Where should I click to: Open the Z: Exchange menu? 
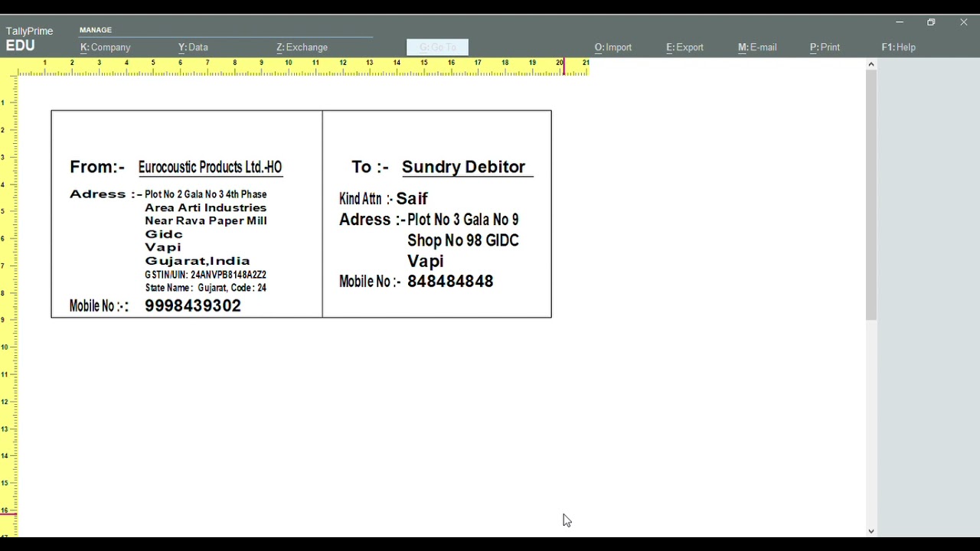pos(302,47)
